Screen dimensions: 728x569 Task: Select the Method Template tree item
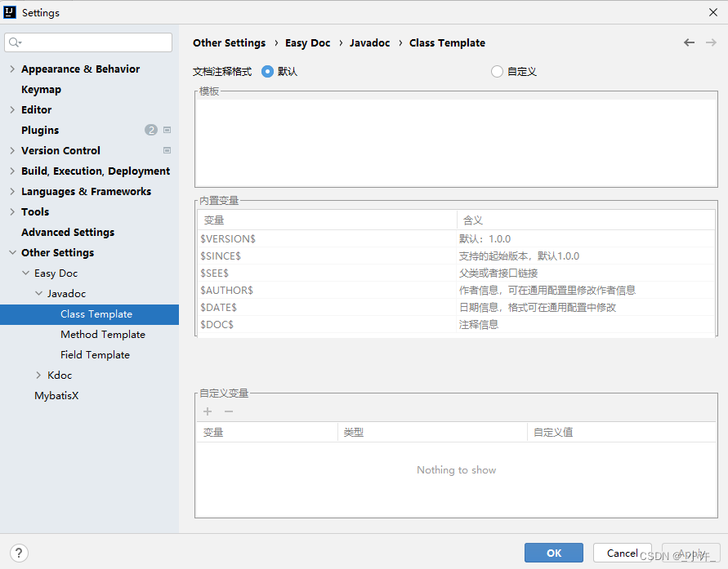[103, 334]
